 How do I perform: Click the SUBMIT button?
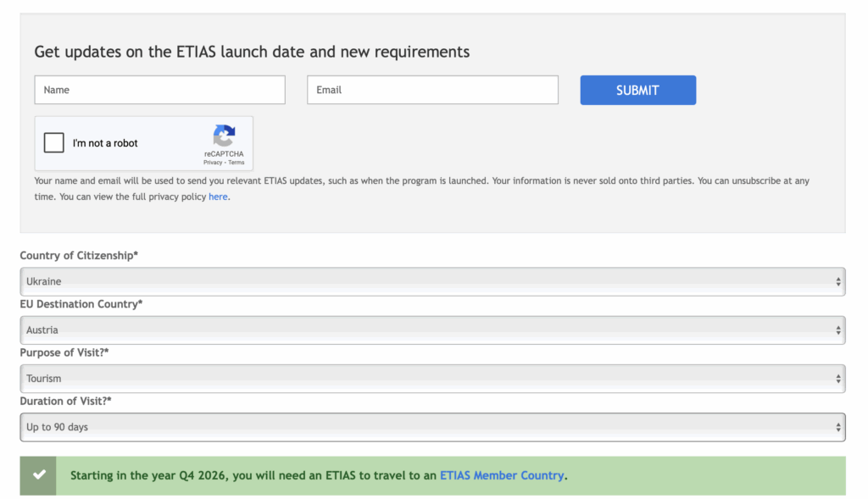click(637, 90)
